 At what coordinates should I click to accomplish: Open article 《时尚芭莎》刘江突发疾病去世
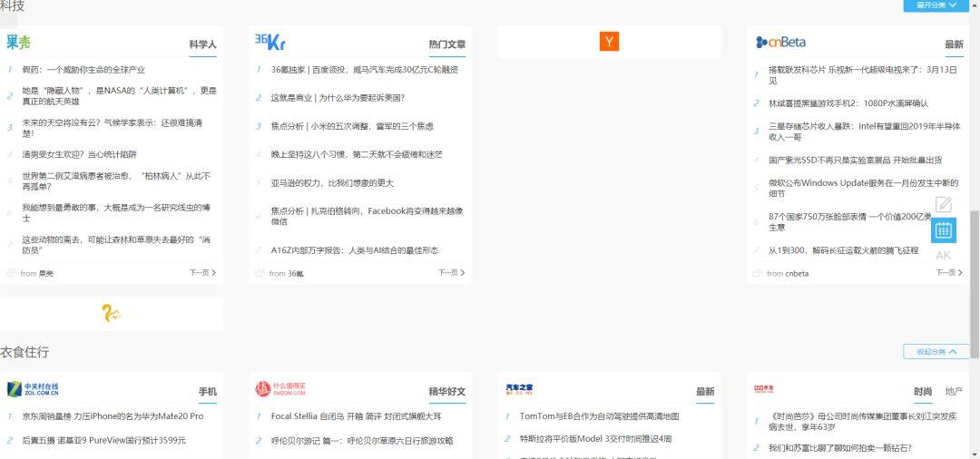(x=863, y=422)
